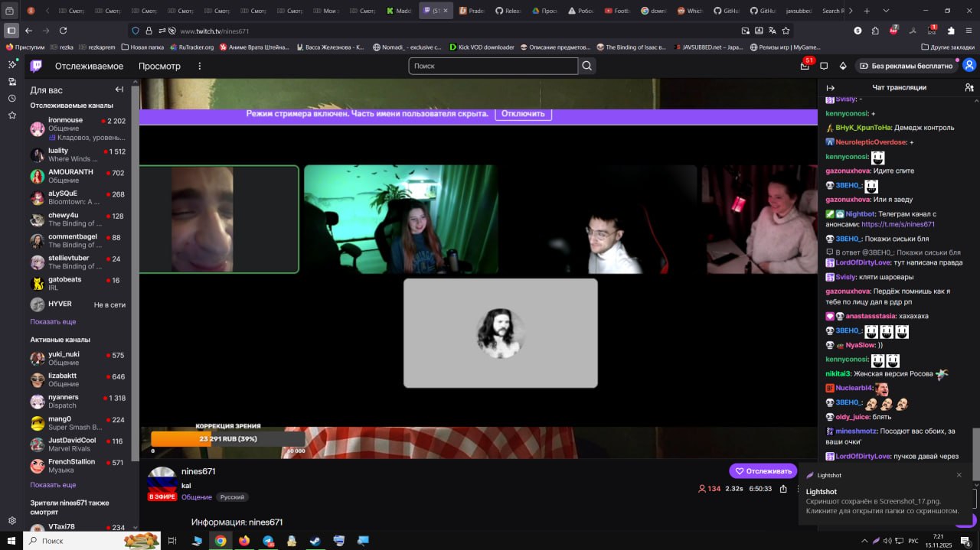
Task: Open AMOURANTH channel in sidebar
Action: 78,176
